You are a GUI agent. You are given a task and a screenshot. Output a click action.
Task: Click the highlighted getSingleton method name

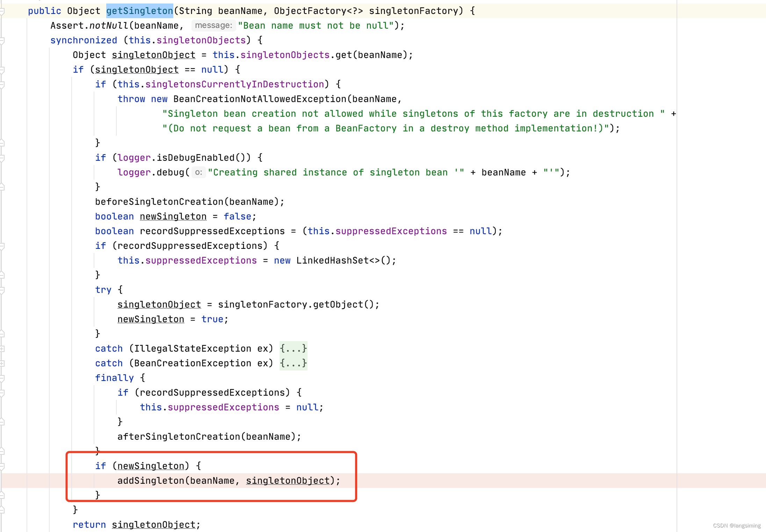pyautogui.click(x=139, y=11)
